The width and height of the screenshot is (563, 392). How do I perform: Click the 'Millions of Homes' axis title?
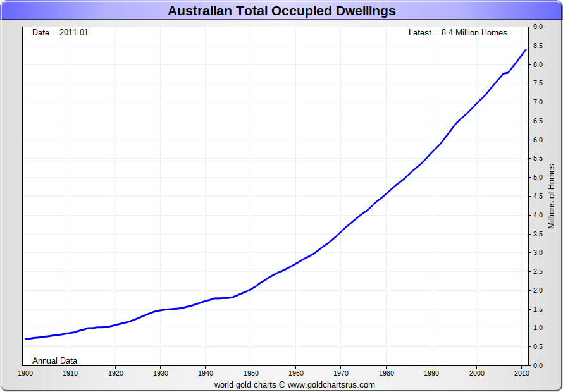coord(551,197)
